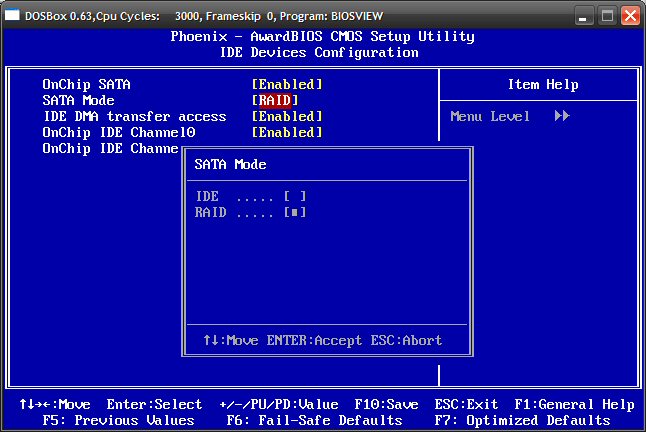The width and height of the screenshot is (646, 432).
Task: Click the DOSBox window icon in title bar
Action: pyautogui.click(x=12, y=15)
